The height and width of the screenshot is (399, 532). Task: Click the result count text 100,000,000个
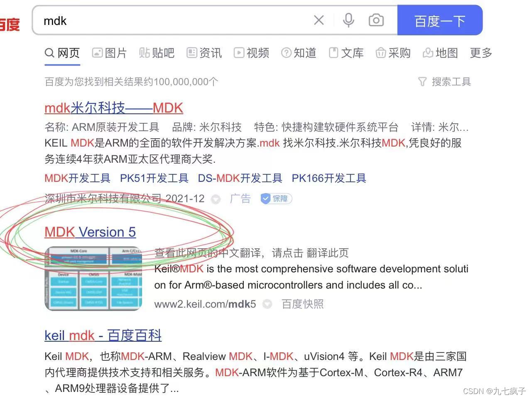[x=186, y=82]
